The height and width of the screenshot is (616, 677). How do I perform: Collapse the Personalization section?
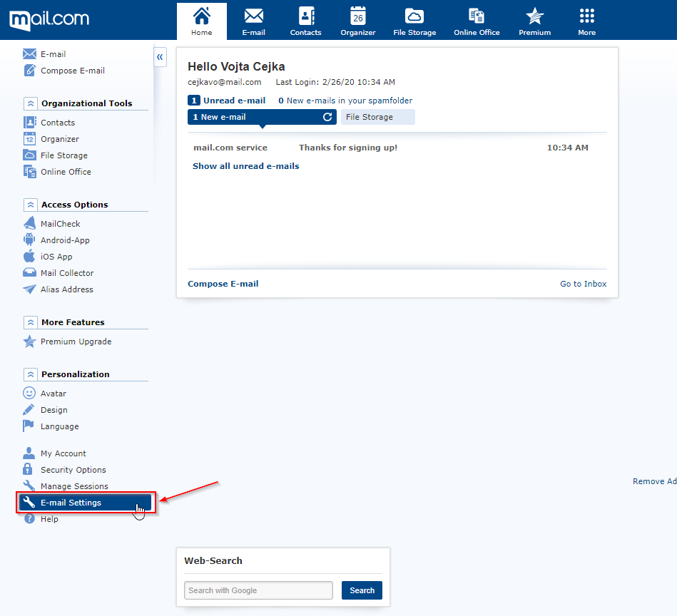pyautogui.click(x=30, y=374)
